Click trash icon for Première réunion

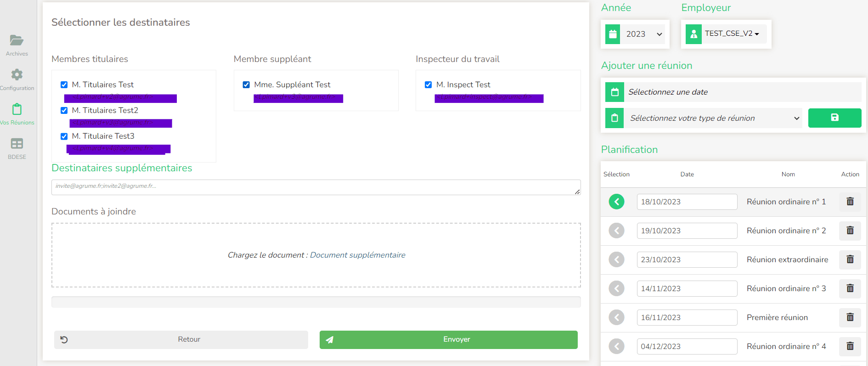(850, 317)
